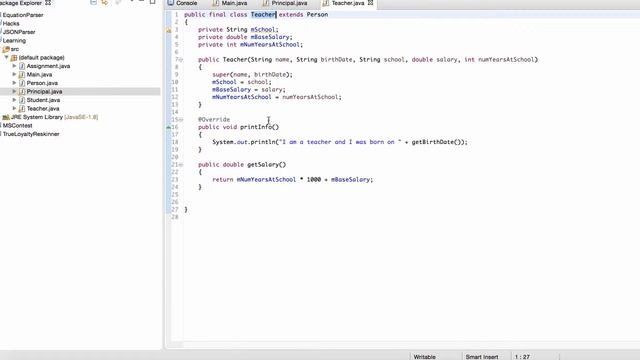This screenshot has height=360, width=640.
Task: Click 'mNumYearsAtSchool' in the line 5 declaration
Action: click(270, 44)
